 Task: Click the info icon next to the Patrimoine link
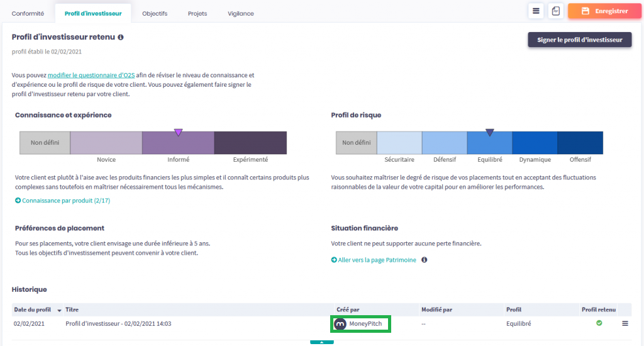coord(425,260)
